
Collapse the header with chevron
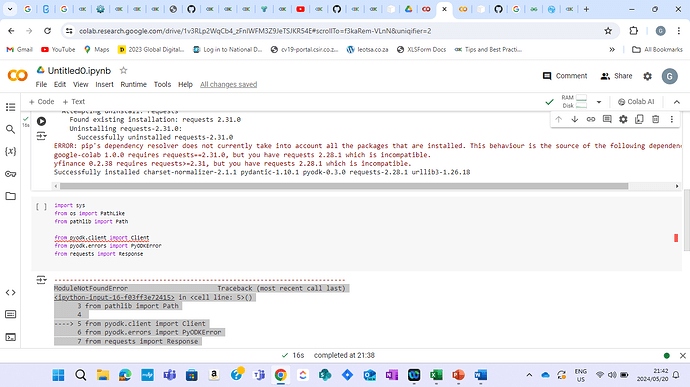pos(677,102)
